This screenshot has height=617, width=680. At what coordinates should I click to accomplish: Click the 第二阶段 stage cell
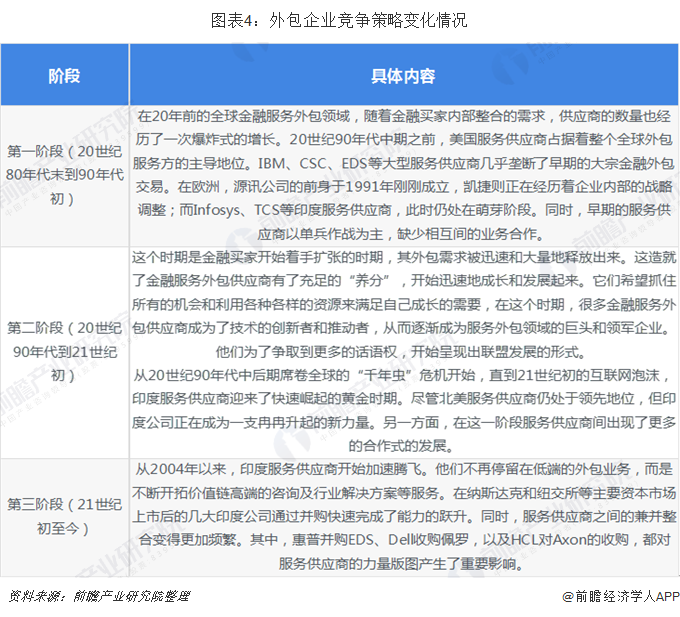tap(64, 350)
